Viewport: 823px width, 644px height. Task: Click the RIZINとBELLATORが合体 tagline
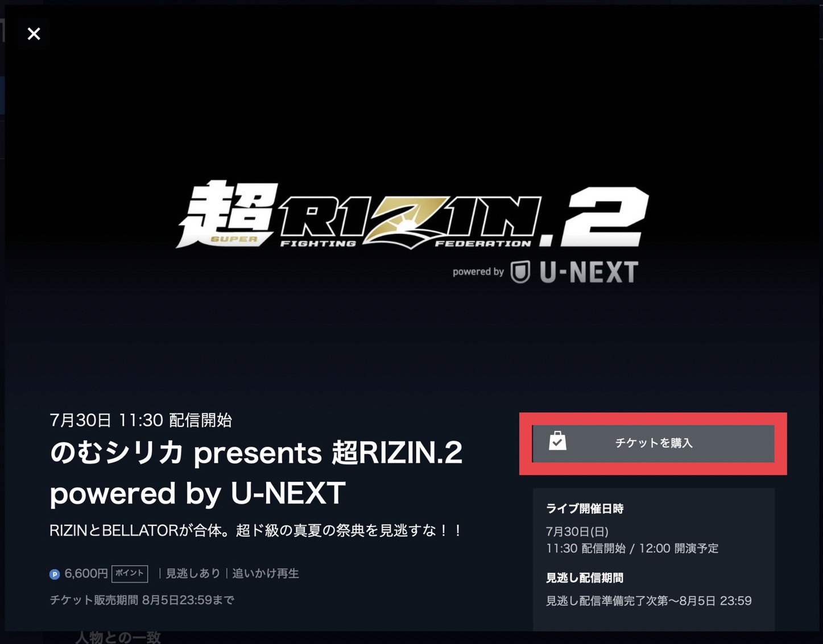256,530
